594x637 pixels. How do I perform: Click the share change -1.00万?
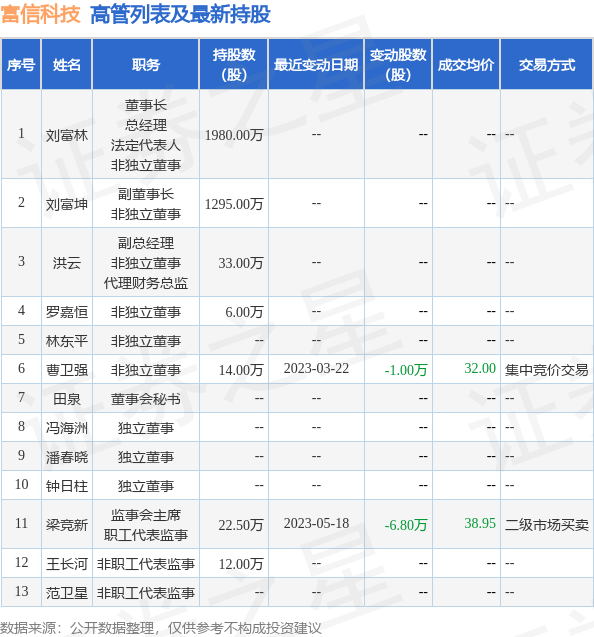click(406, 370)
